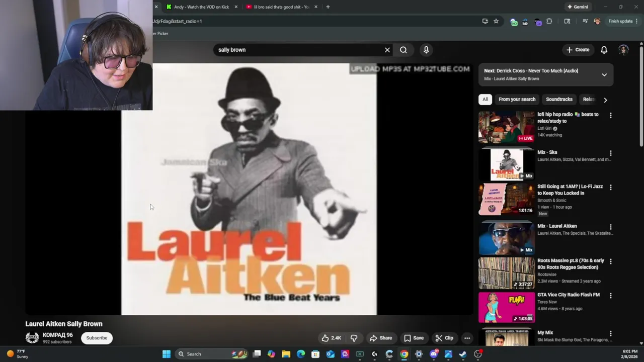Click in the sally brown search field
This screenshot has width=644, height=362.
tap(299, 50)
